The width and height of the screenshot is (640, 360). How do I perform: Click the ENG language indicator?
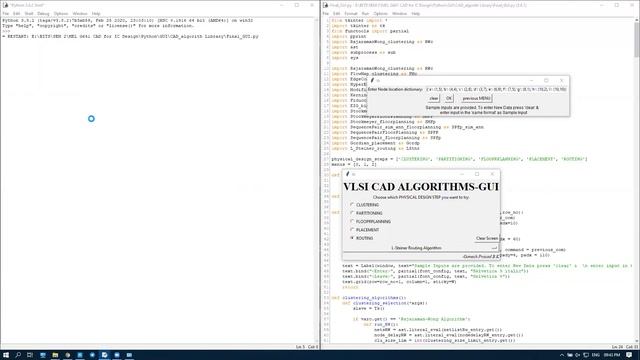[596, 355]
